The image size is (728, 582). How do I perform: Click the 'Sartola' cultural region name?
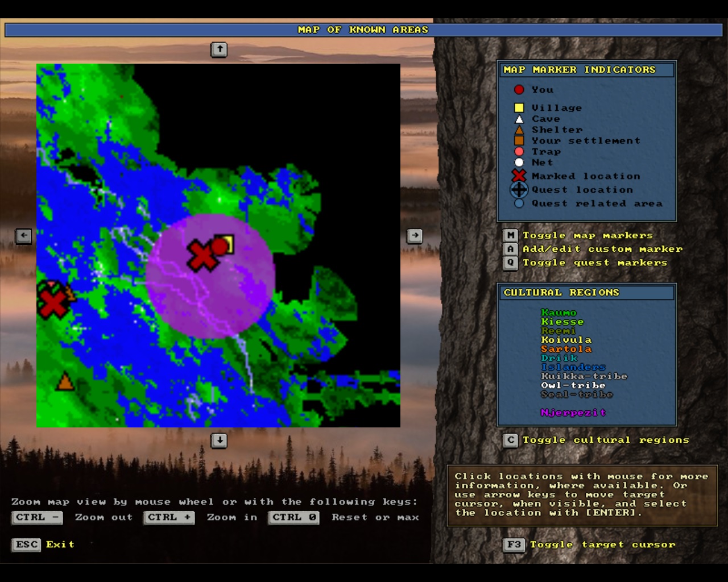tap(566, 349)
